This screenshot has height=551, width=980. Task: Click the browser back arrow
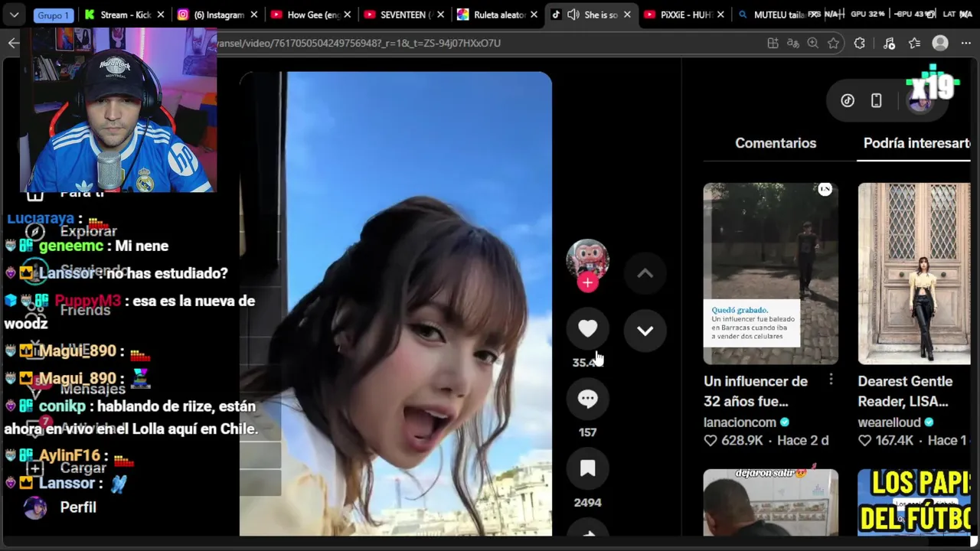13,43
